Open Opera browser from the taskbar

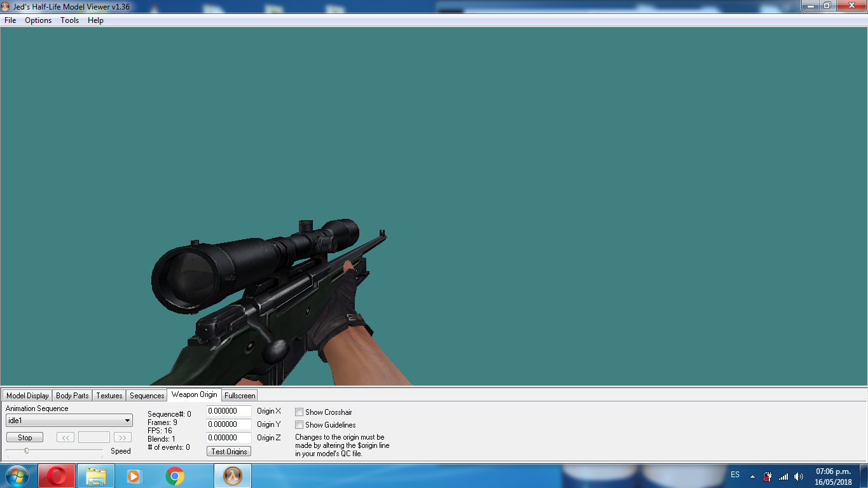pyautogui.click(x=57, y=476)
